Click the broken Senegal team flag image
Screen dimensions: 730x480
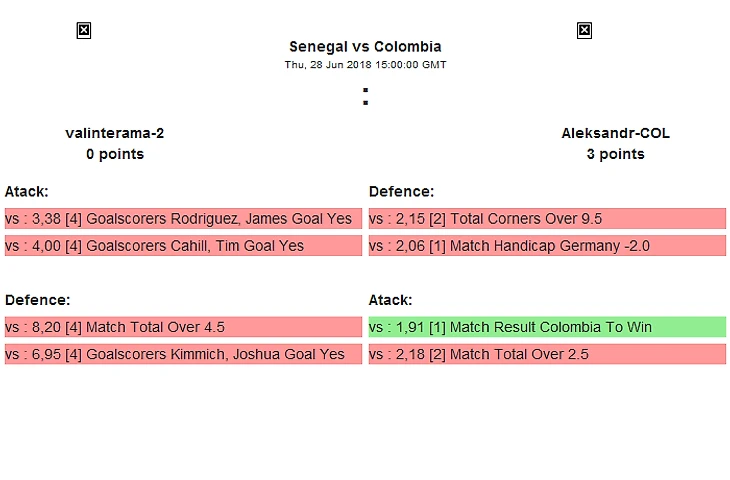[x=84, y=31]
